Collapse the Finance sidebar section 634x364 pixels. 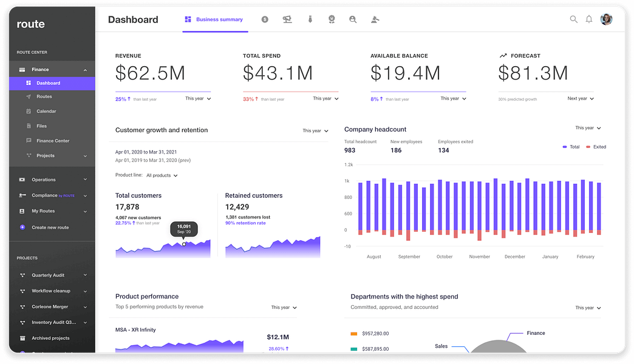pyautogui.click(x=85, y=70)
